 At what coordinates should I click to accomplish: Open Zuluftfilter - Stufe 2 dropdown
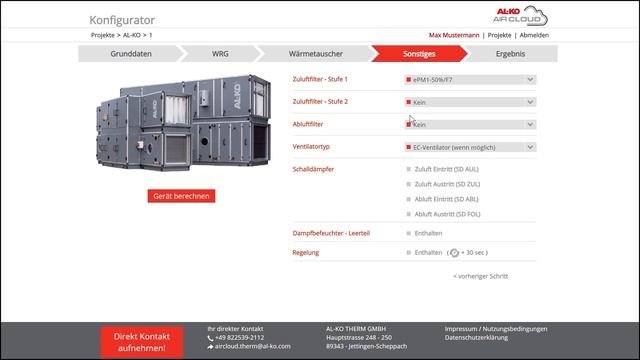click(x=470, y=102)
